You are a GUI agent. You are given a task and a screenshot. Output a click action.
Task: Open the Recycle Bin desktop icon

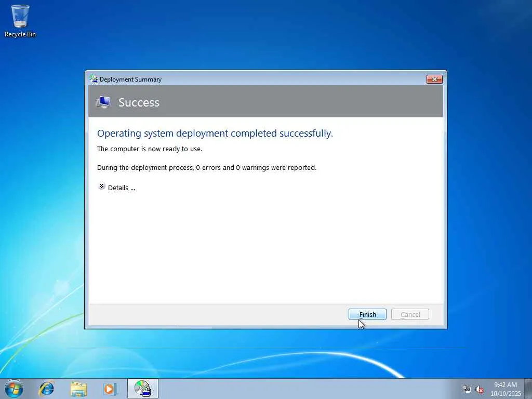20,21
